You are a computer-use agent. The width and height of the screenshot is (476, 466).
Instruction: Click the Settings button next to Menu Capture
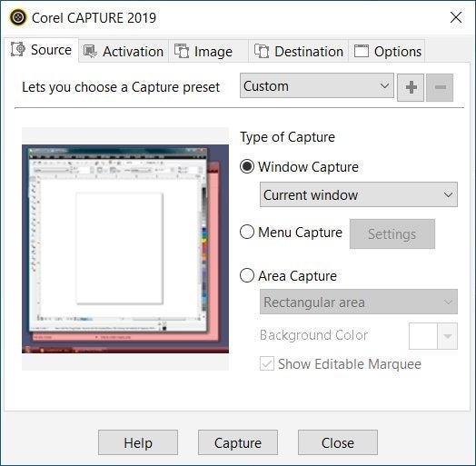(392, 233)
